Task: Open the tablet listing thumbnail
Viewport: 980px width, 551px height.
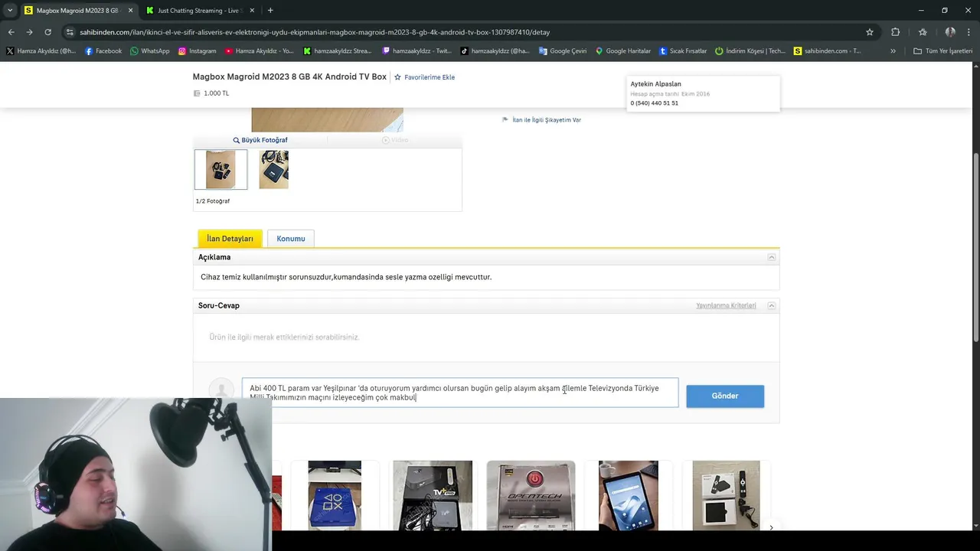Action: (629, 495)
